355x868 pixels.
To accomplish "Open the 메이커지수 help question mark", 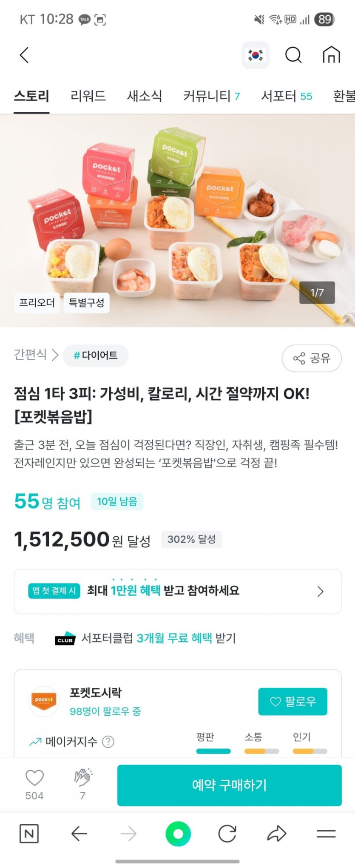I will (x=108, y=742).
